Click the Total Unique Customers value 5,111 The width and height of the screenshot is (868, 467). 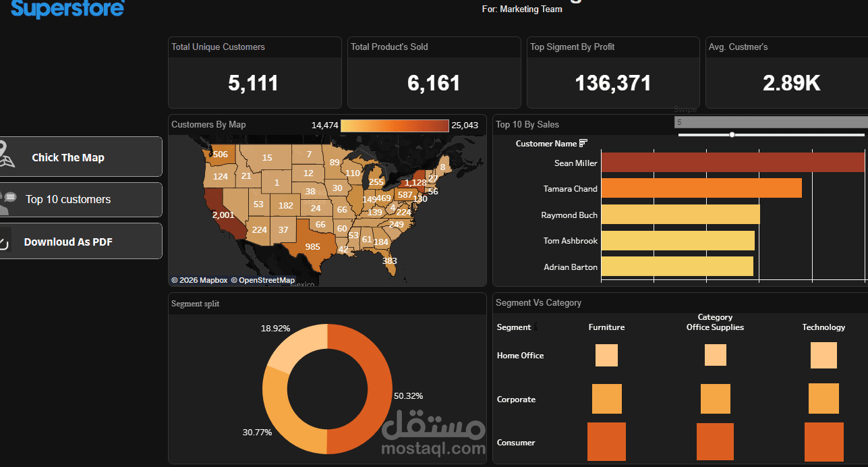tap(254, 83)
